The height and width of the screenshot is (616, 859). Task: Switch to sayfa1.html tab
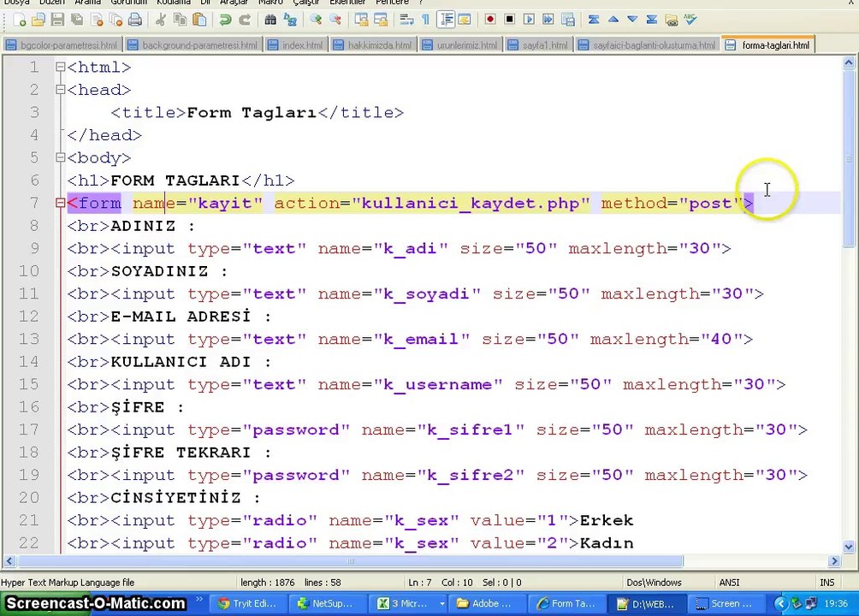538,45
